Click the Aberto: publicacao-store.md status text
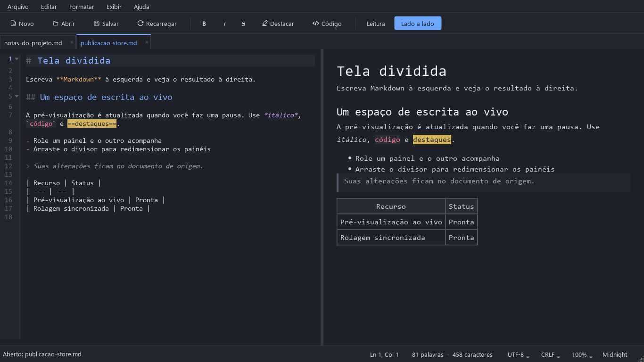Viewport: 644px width, 362px height. 42,354
